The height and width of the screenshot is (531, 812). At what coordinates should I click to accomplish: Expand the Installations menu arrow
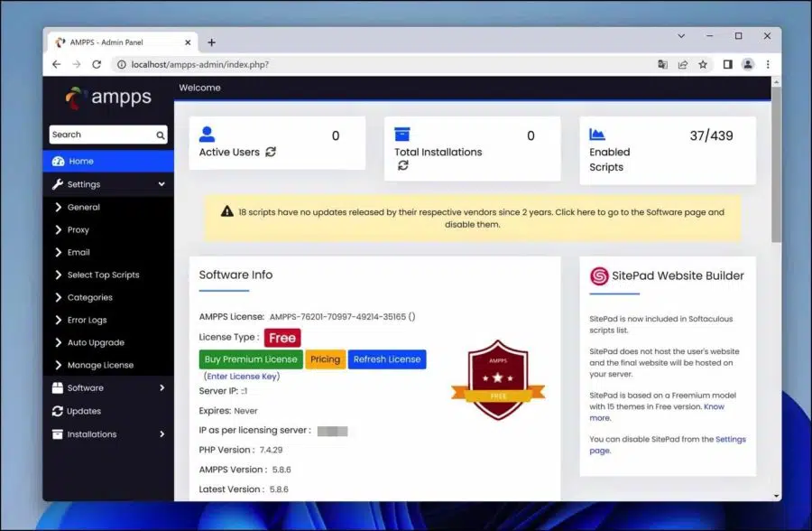click(162, 434)
